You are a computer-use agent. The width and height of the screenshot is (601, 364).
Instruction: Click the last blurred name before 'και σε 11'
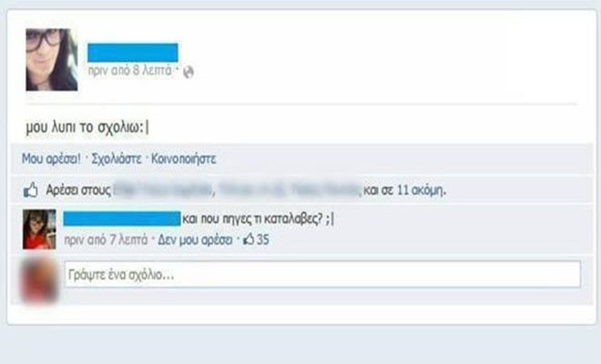[326, 190]
